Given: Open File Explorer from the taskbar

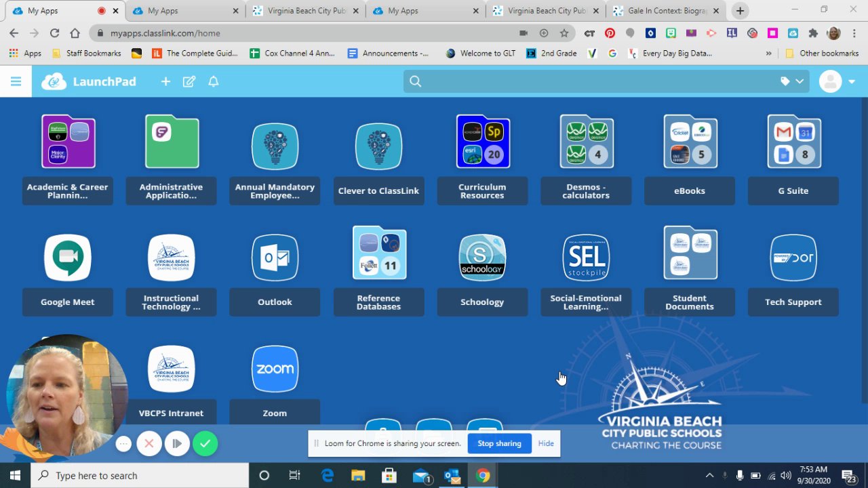Looking at the screenshot, I should click(x=358, y=475).
